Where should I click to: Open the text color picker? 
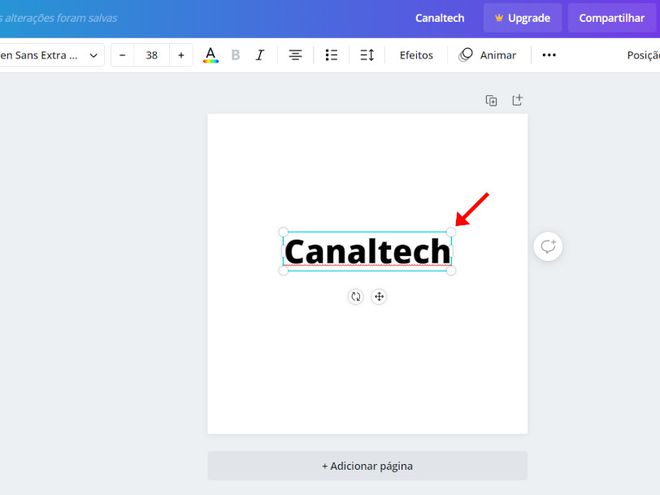tap(210, 55)
